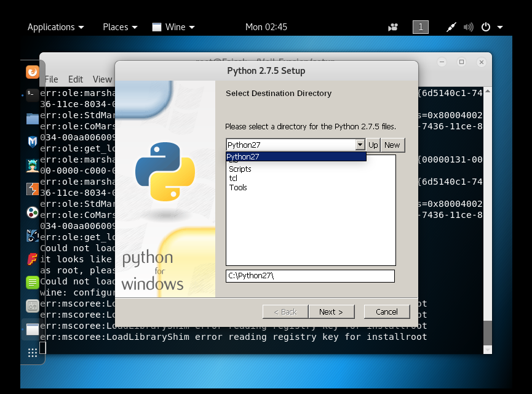The image size is (532, 394).
Task: Expand the Wine menu in the top bar
Action: click(x=173, y=26)
